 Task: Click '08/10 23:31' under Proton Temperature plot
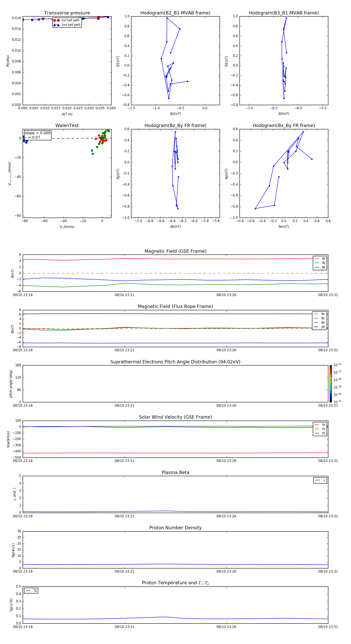click(328, 627)
